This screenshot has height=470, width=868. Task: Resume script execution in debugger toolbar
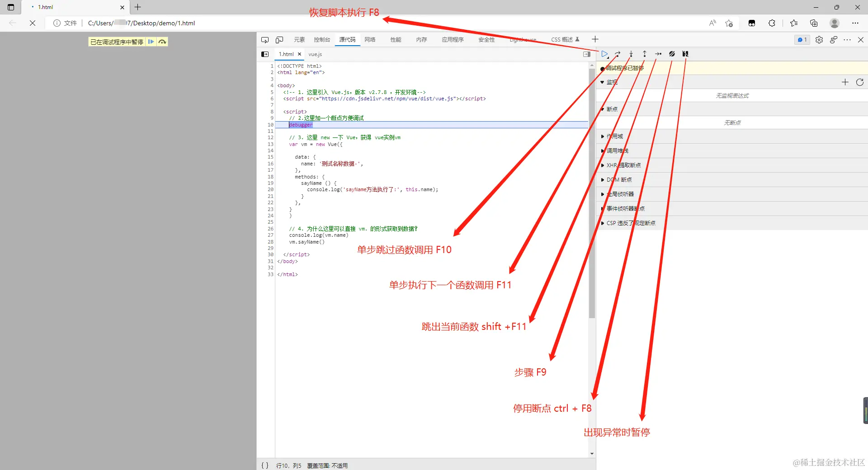pyautogui.click(x=604, y=54)
